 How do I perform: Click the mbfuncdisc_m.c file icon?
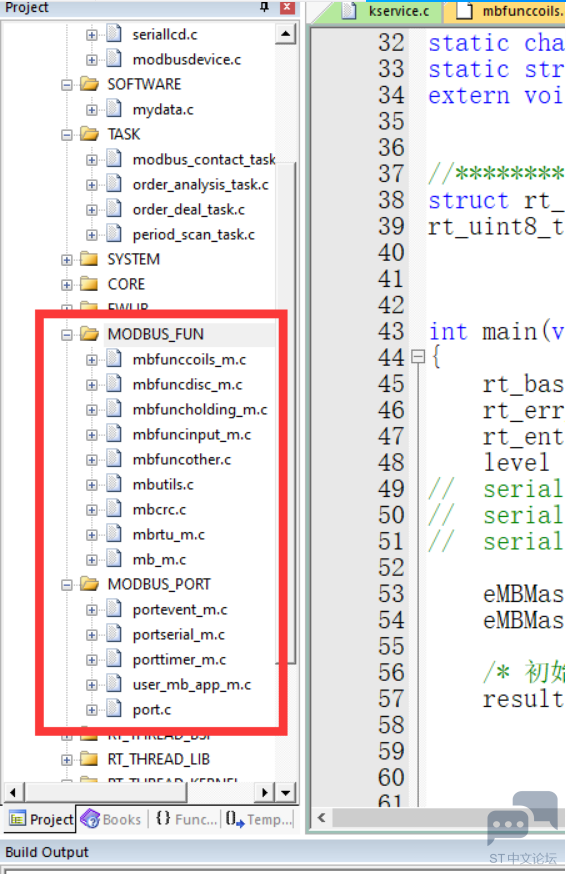tap(114, 383)
